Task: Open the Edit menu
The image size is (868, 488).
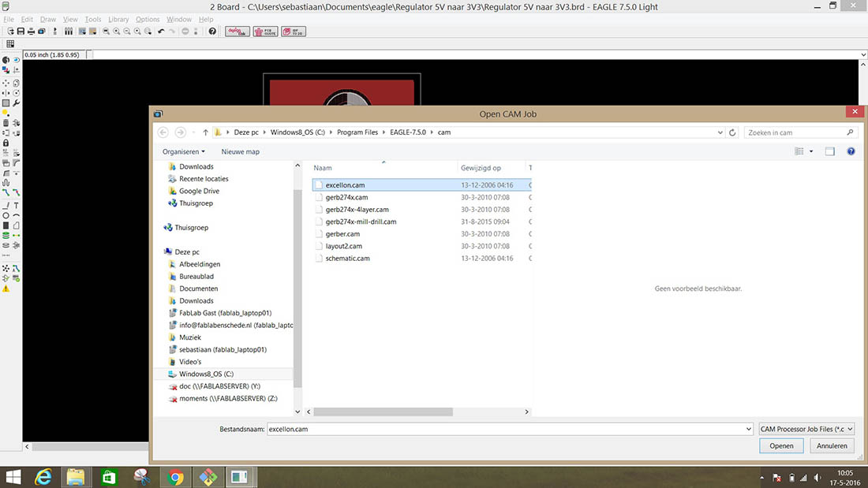Action: click(x=27, y=20)
